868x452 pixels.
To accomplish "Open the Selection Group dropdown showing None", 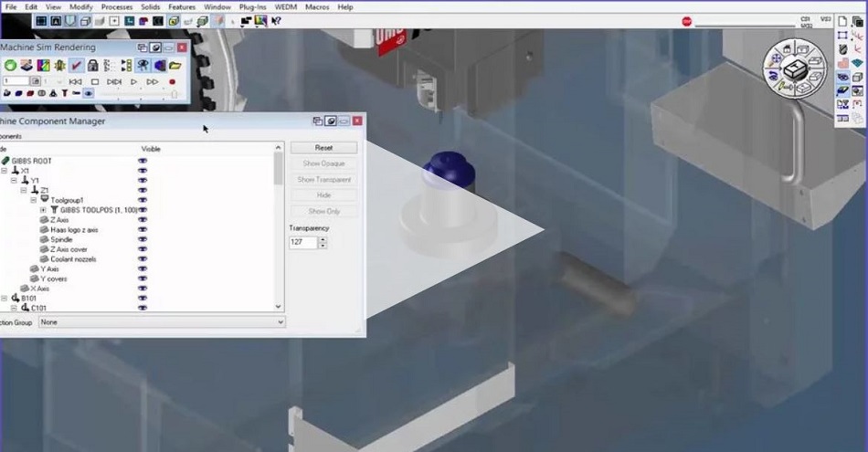I will point(162,322).
